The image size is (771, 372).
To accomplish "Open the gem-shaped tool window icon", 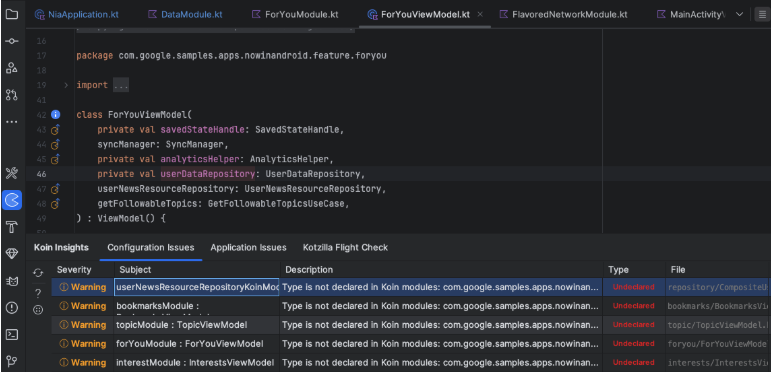I will click(11, 254).
